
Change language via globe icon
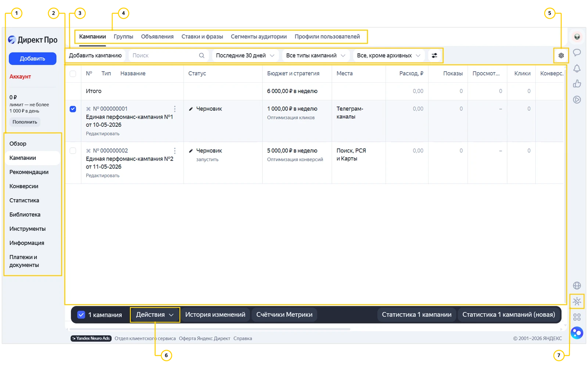coord(577,285)
